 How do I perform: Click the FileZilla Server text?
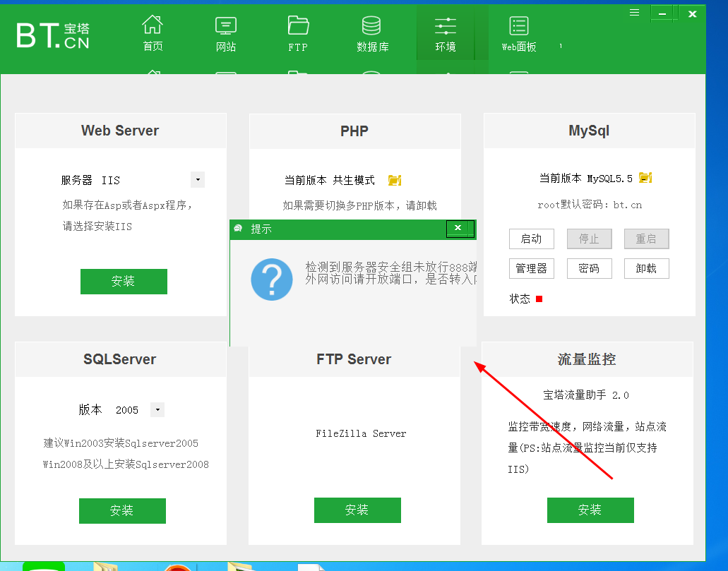point(361,433)
